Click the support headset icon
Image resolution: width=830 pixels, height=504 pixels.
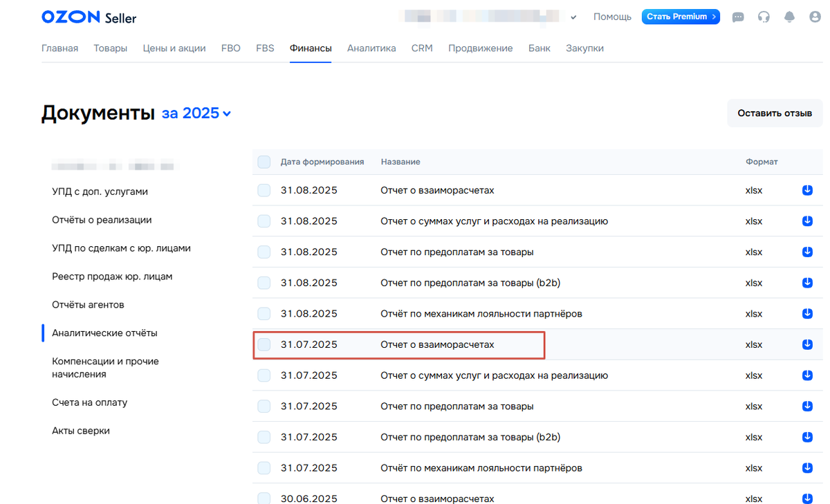point(764,17)
